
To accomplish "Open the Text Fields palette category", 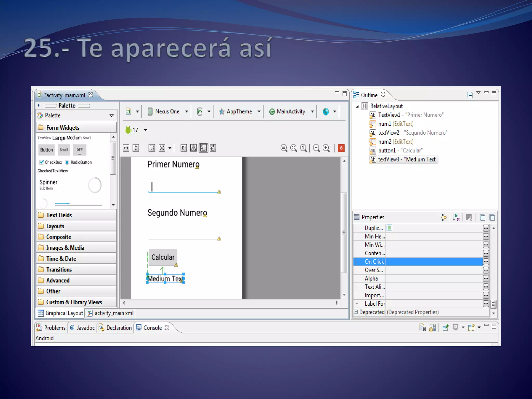I will [59, 215].
